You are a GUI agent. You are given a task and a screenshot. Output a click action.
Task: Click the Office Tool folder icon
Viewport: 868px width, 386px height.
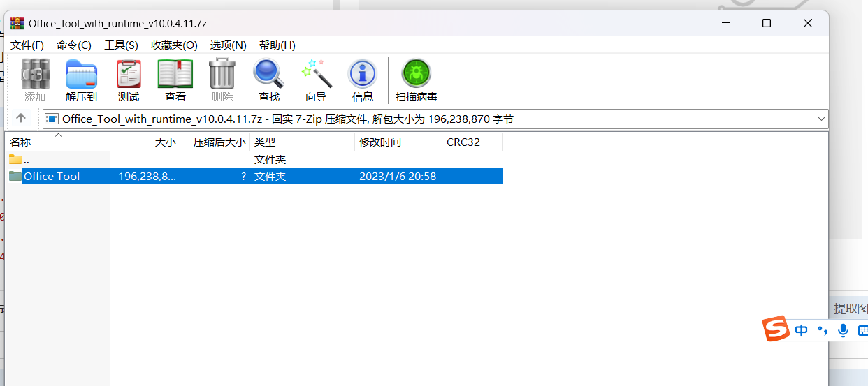coord(15,176)
